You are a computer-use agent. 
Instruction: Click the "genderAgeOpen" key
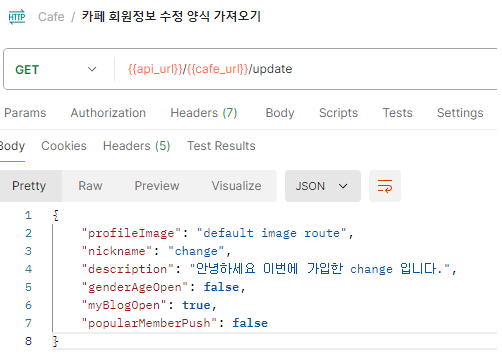(135, 287)
